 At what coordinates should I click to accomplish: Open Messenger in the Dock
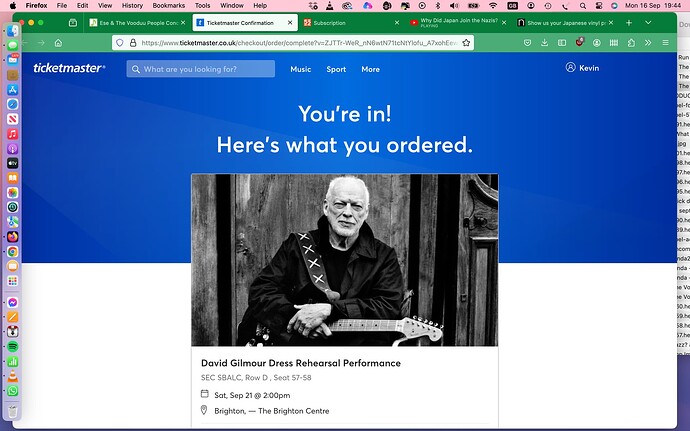tap(13, 302)
